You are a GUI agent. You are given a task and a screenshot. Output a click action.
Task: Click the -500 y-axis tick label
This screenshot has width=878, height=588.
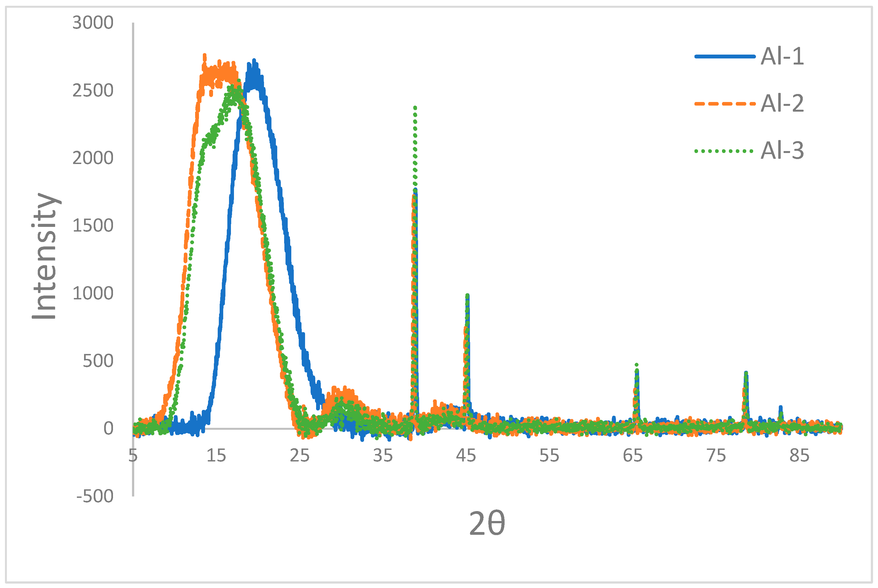pyautogui.click(x=95, y=496)
